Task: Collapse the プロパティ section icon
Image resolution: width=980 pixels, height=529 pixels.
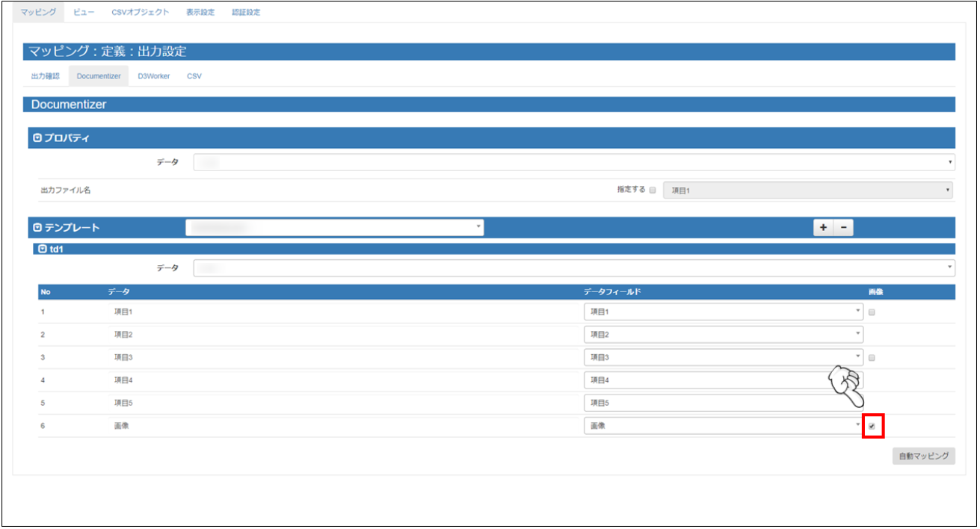Action: 37,138
